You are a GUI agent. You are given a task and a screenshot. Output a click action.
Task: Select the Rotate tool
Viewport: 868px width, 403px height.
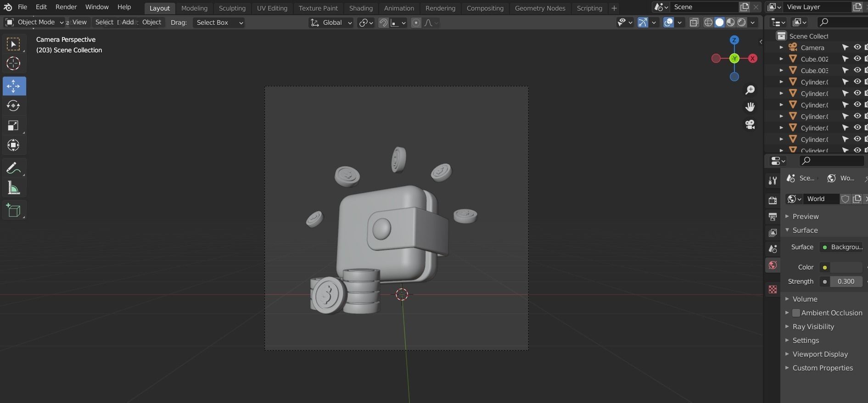click(x=13, y=106)
